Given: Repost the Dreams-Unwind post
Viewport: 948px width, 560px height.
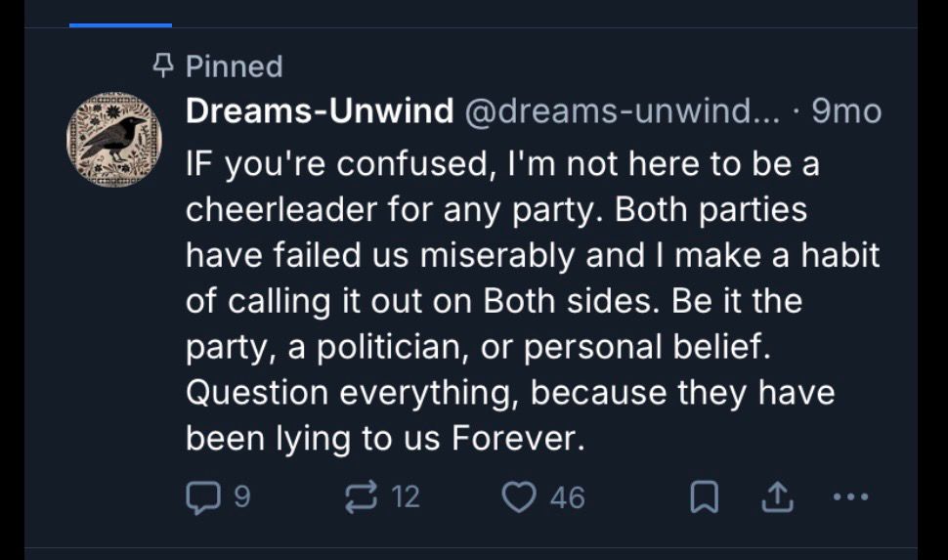Looking at the screenshot, I should (x=363, y=497).
